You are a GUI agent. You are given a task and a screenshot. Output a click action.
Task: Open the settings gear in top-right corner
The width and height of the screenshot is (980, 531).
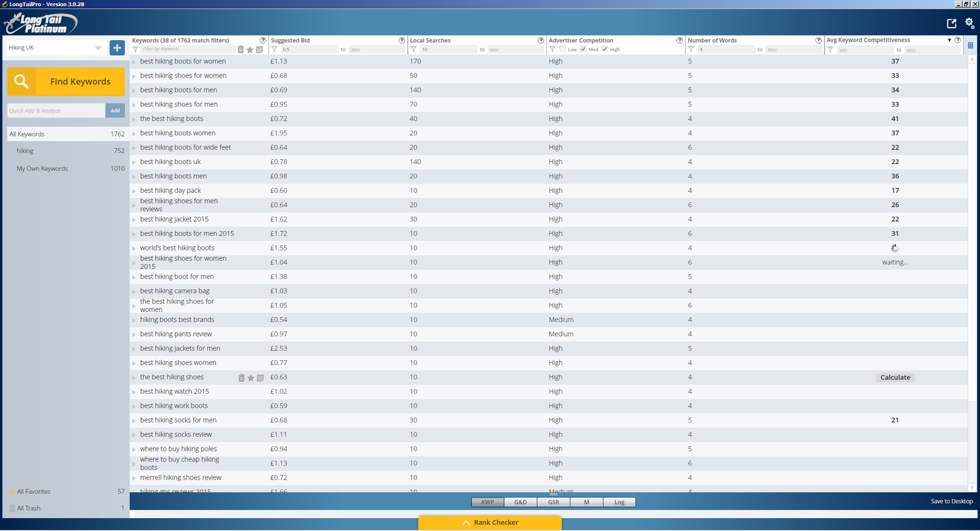[970, 23]
